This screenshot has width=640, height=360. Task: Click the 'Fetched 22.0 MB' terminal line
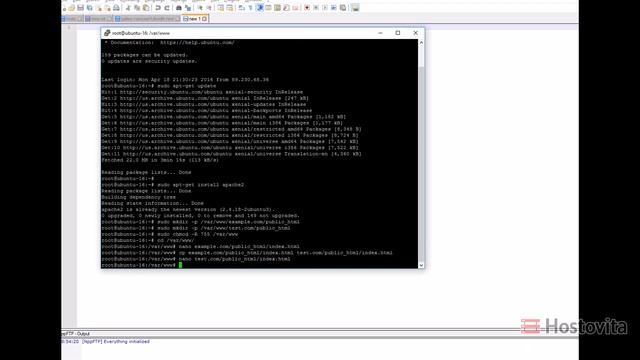(x=160, y=160)
